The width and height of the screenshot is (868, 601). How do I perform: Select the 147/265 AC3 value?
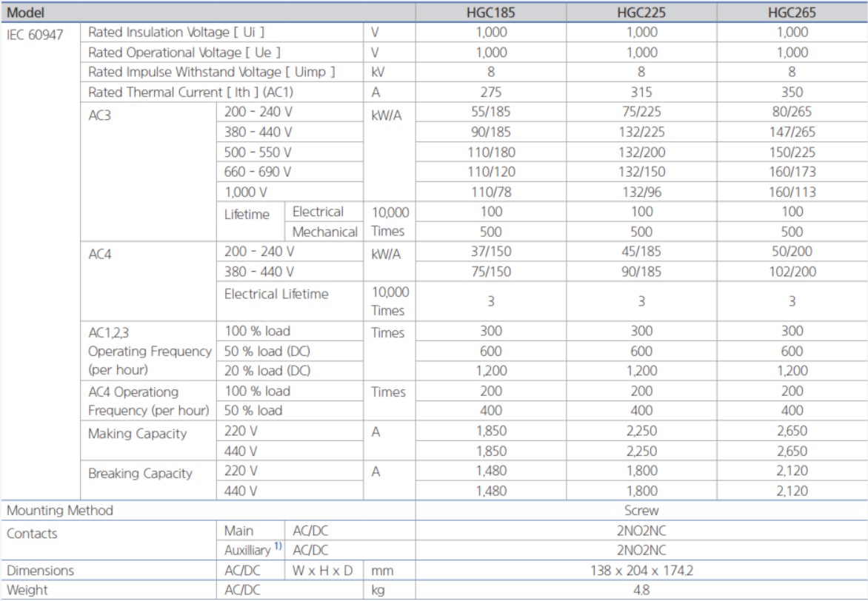point(792,132)
